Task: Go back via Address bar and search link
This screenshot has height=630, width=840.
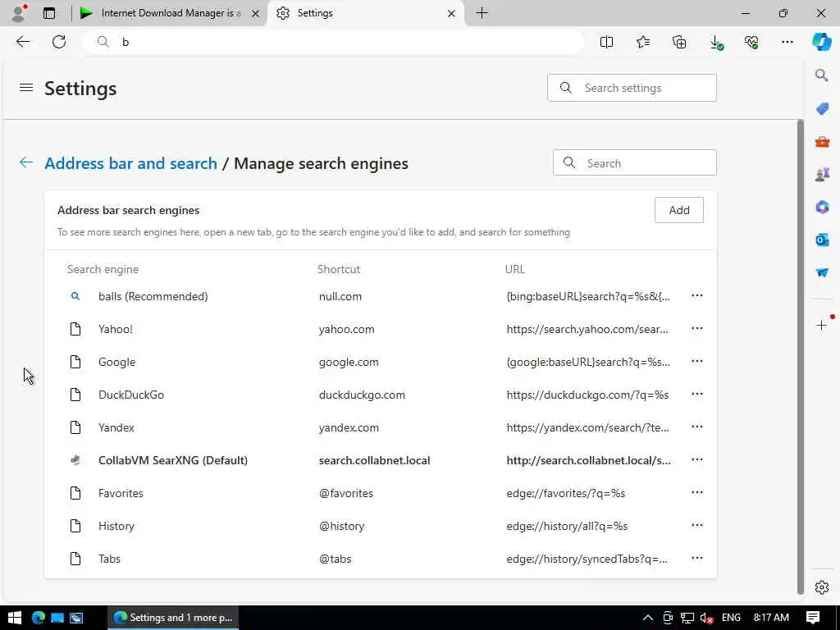Action: (x=130, y=163)
